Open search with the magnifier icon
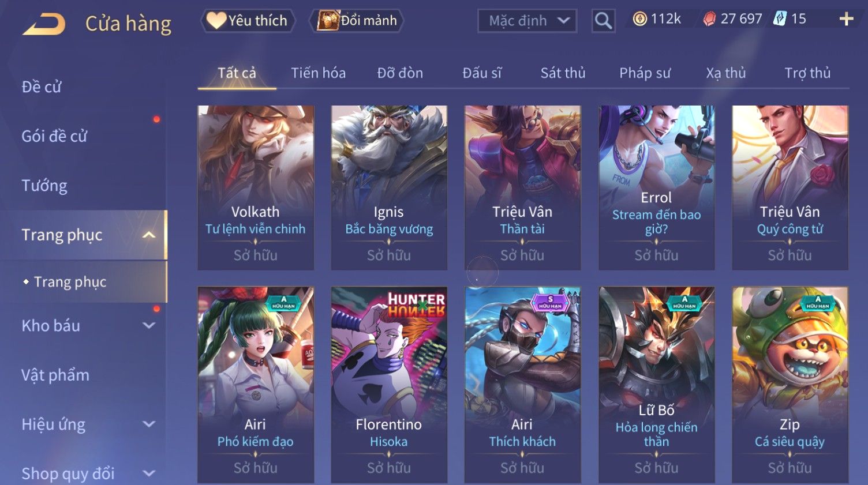Screen dimensions: 868x485 [x=603, y=21]
